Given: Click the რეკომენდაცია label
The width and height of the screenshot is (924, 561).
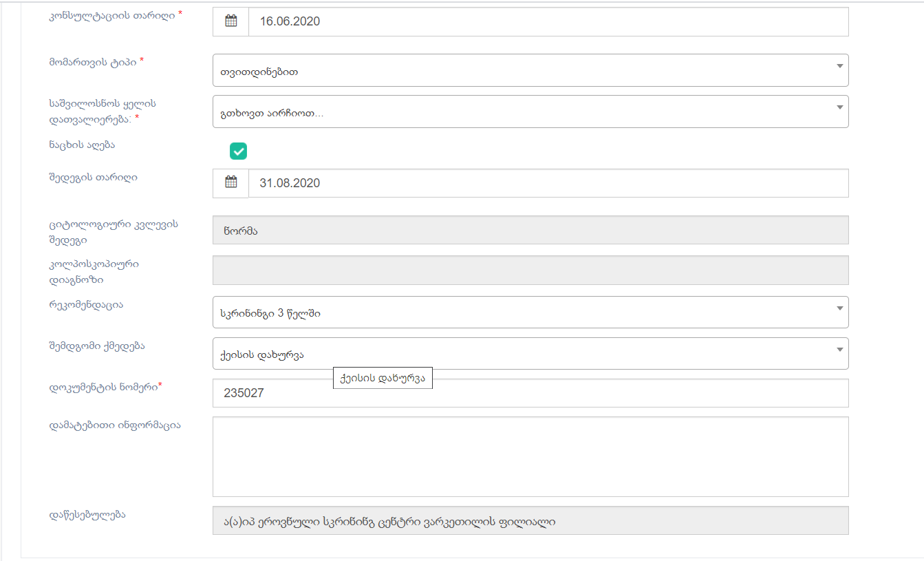Looking at the screenshot, I should pyautogui.click(x=87, y=304).
